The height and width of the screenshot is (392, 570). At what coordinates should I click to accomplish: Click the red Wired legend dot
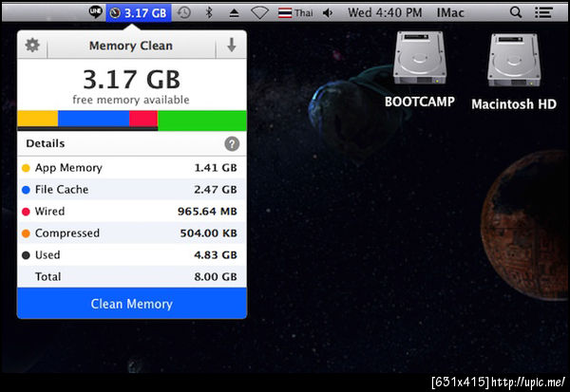click(26, 212)
